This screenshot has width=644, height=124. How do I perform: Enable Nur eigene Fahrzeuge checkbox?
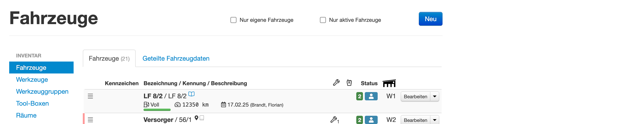coord(233,20)
